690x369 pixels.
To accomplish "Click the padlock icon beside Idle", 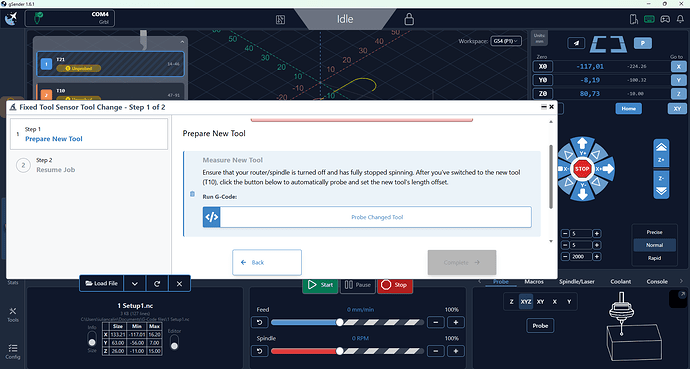I will 409,19.
